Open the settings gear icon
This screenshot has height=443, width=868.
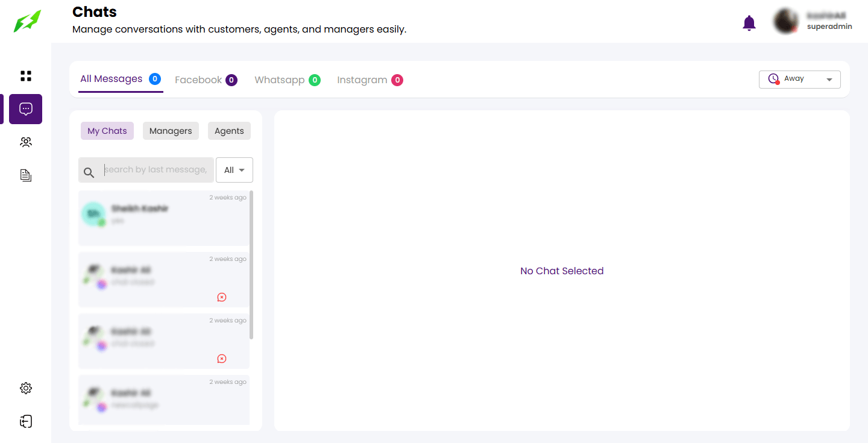pyautogui.click(x=25, y=388)
